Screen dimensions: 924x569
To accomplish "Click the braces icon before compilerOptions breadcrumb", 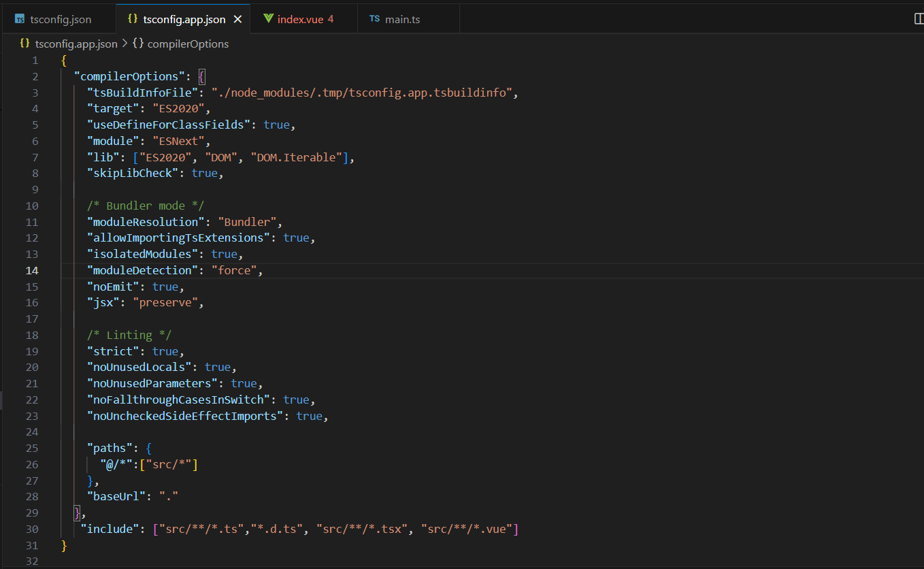I will (137, 44).
